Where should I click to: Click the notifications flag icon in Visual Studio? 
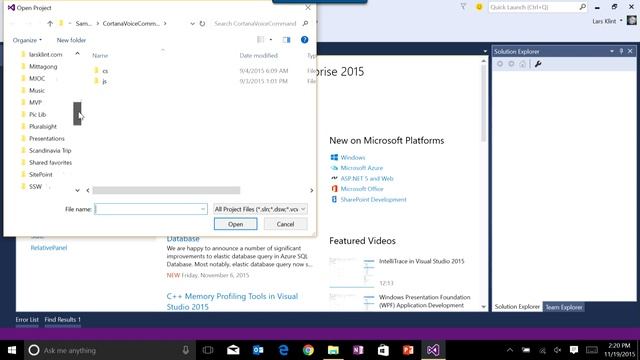coord(463,7)
